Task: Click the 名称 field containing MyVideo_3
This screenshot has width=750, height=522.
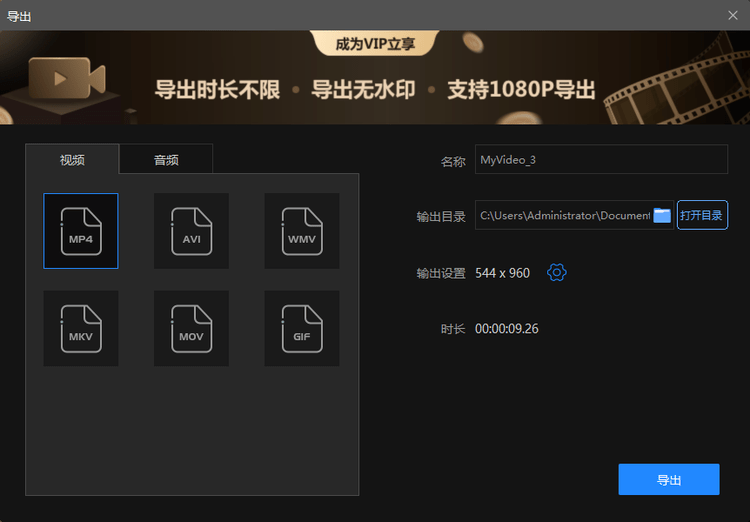Action: [600, 160]
